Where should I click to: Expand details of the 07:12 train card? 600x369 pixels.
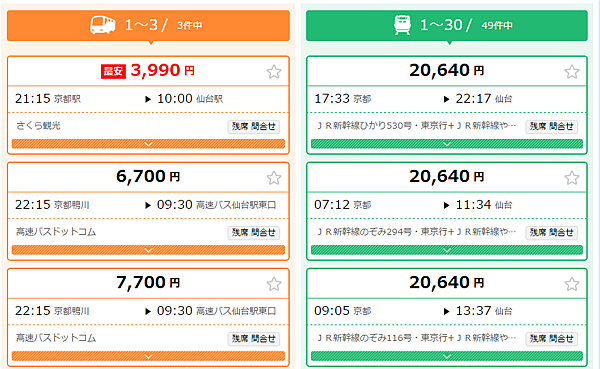coord(447,250)
